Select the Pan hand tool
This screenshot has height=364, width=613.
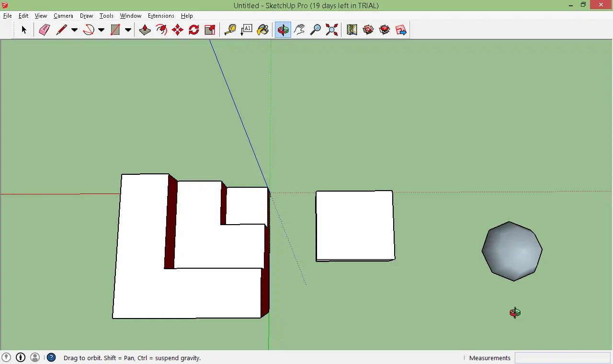299,30
